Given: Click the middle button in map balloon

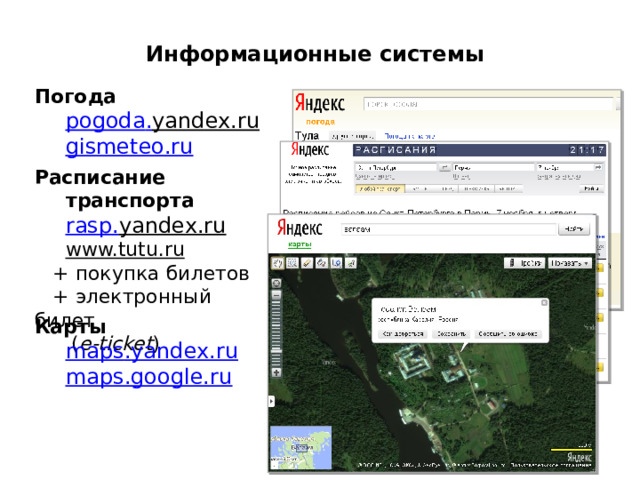Looking at the screenshot, I should 451,334.
